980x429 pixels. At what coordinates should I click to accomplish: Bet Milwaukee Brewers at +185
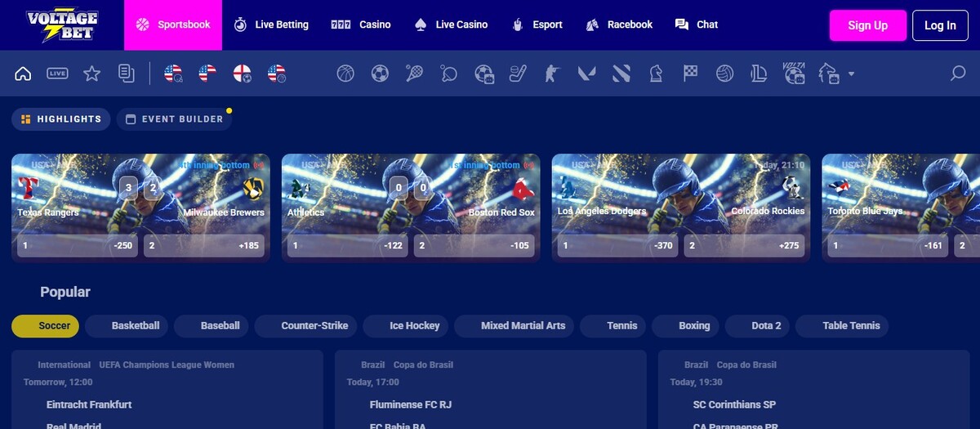click(204, 245)
